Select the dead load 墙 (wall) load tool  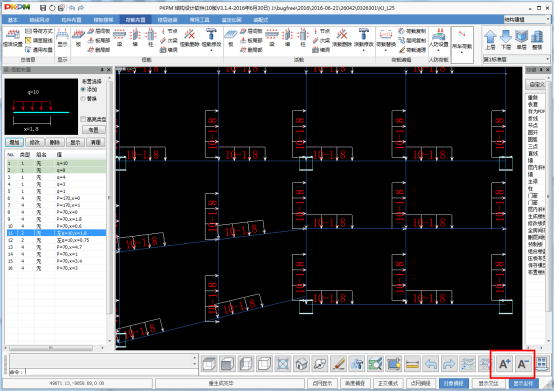coord(135,38)
